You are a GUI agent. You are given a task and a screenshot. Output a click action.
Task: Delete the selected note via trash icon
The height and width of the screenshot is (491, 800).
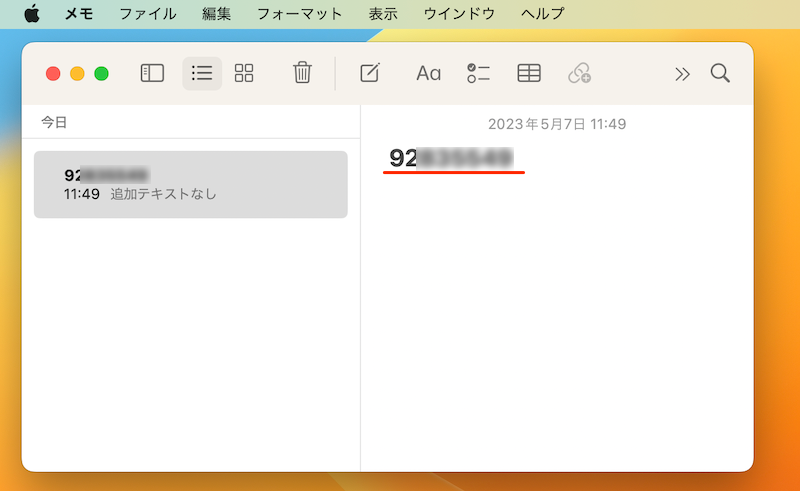pyautogui.click(x=302, y=73)
